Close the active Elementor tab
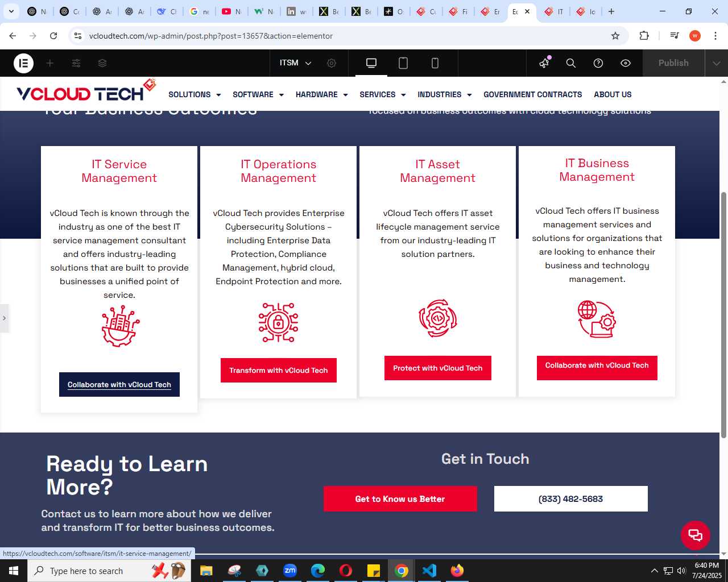This screenshot has width=728, height=582. tap(527, 11)
